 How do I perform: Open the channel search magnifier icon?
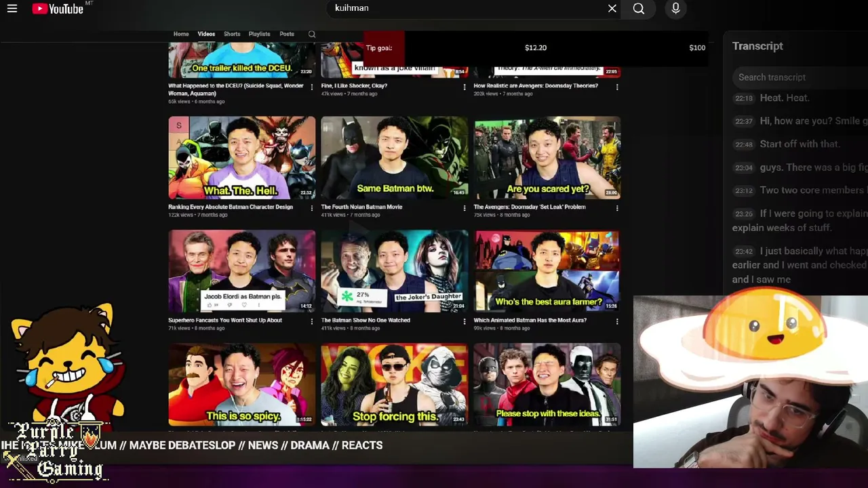(312, 34)
